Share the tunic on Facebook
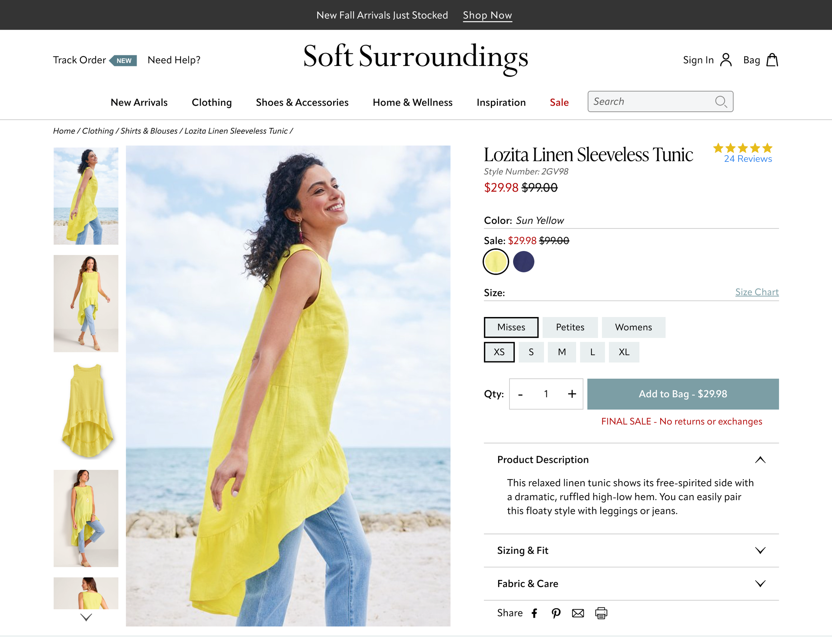The image size is (832, 644). (534, 613)
